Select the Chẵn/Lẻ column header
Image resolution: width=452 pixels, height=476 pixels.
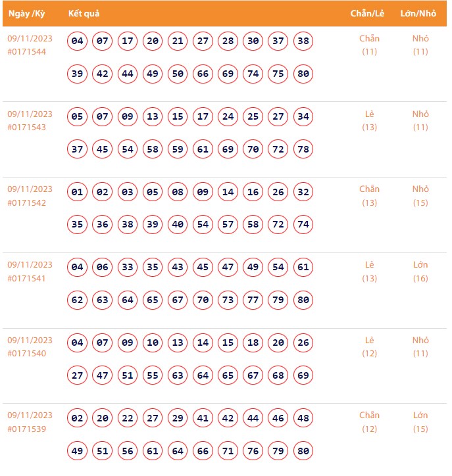coord(364,14)
